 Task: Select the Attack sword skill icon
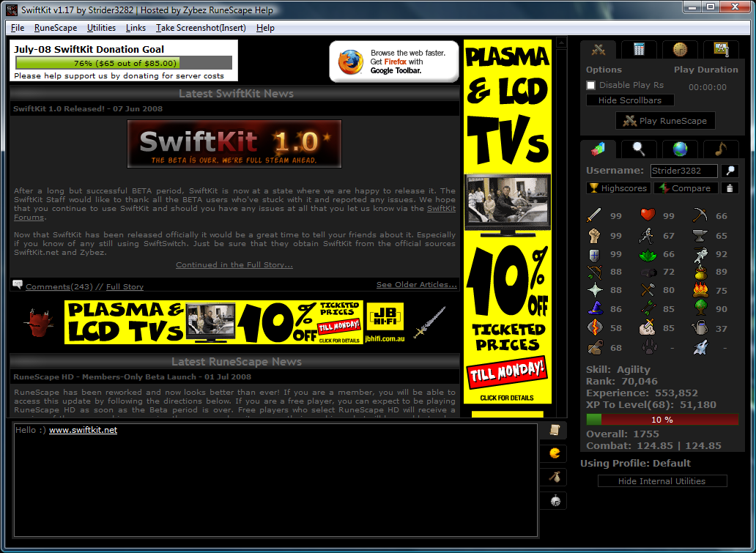point(594,215)
